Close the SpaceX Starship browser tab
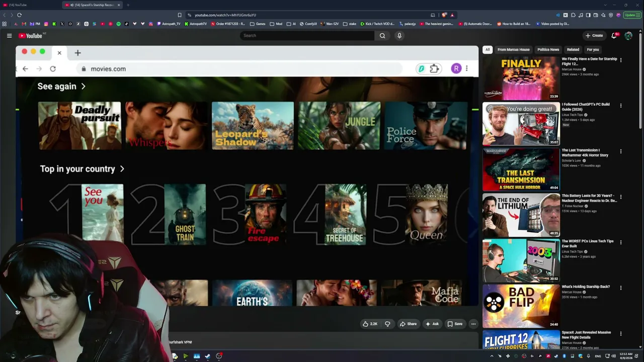The width and height of the screenshot is (644, 362). coord(119,5)
